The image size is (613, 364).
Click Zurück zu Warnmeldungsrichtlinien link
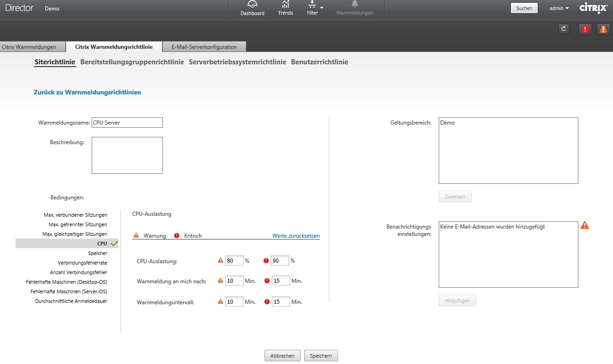pos(87,92)
